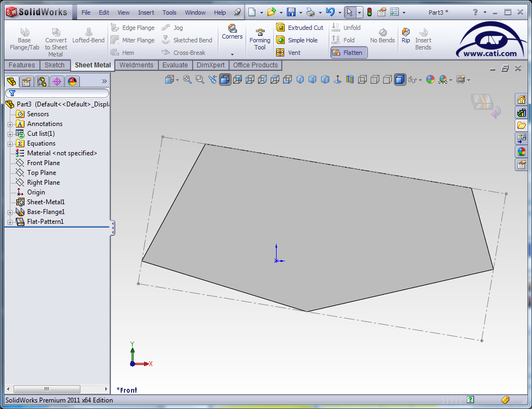The width and height of the screenshot is (532, 409).
Task: Expand the Equations tree node
Action: 10,144
